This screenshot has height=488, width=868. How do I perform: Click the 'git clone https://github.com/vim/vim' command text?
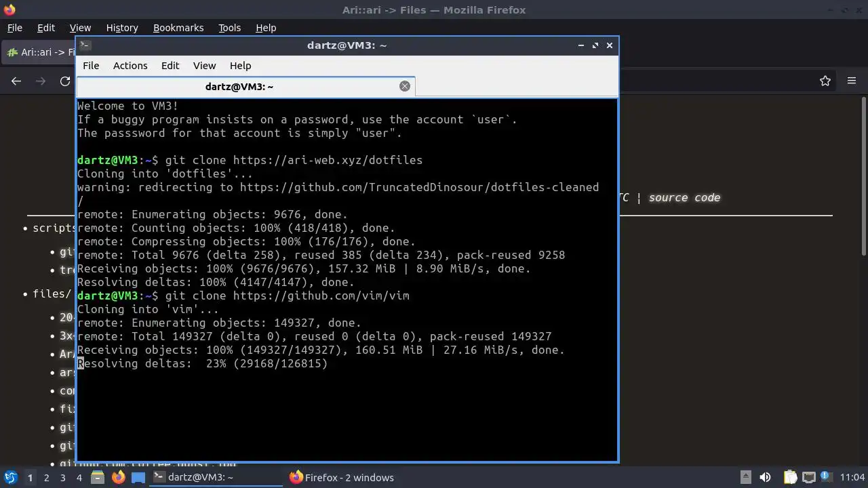point(288,296)
